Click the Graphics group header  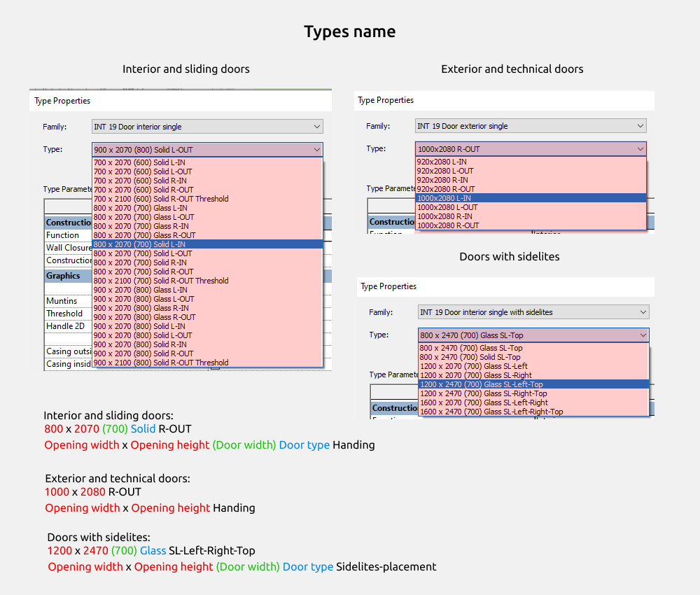click(x=69, y=276)
